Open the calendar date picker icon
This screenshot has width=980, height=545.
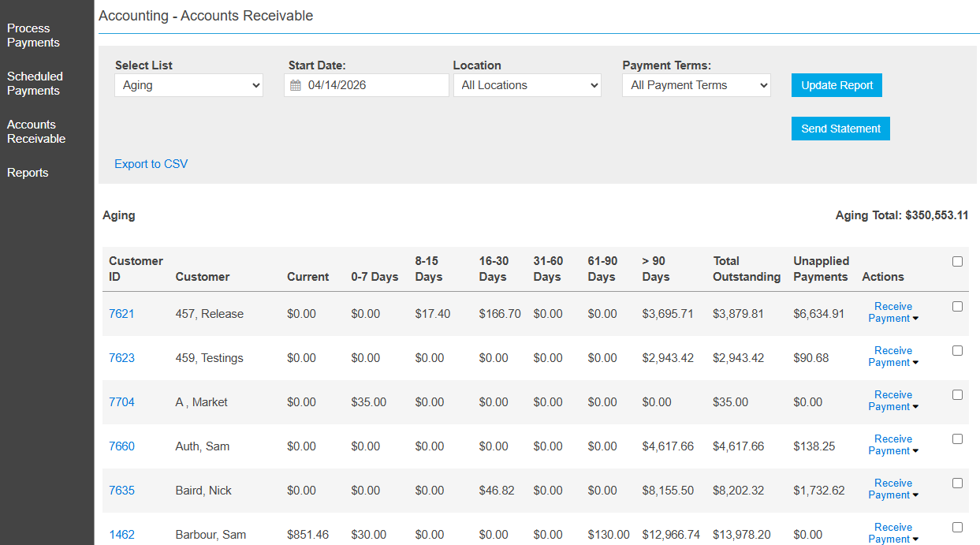295,84
